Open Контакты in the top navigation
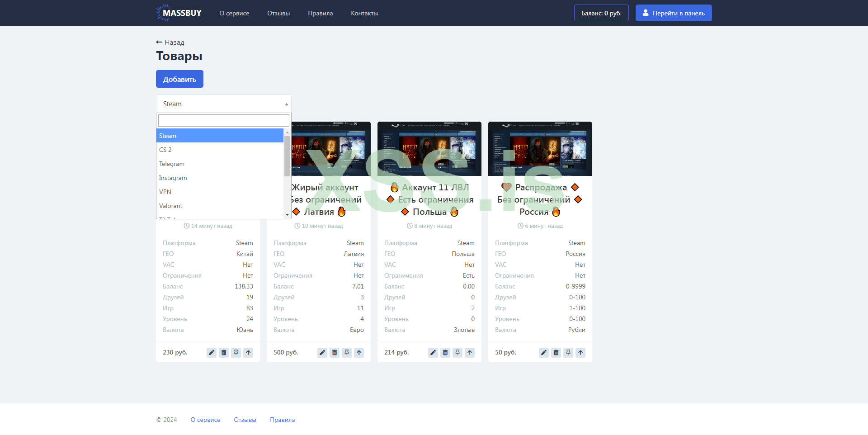 click(x=364, y=13)
